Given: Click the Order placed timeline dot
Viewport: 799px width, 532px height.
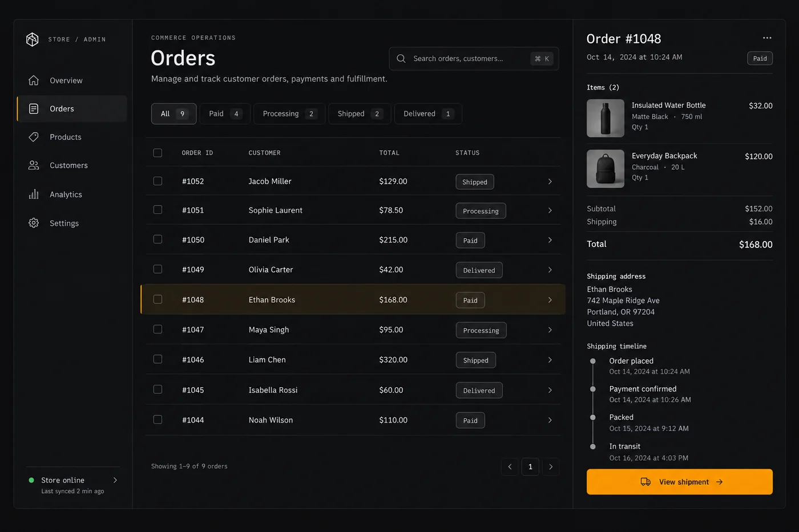Looking at the screenshot, I should tap(593, 361).
